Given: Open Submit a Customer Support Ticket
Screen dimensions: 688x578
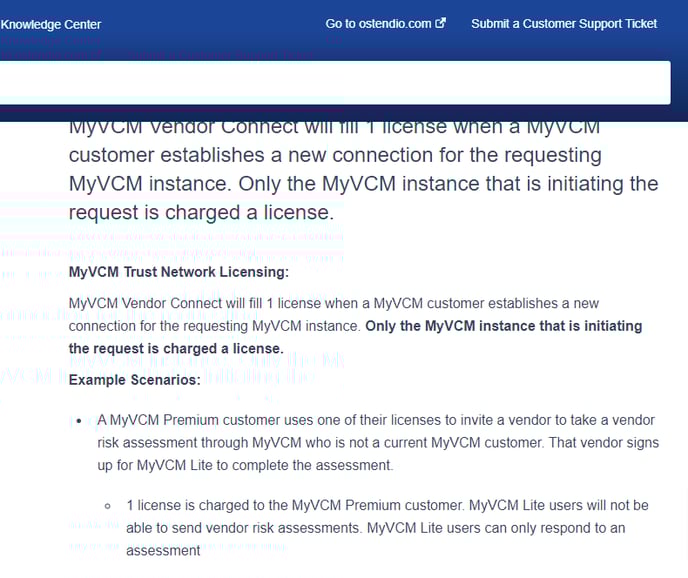Looking at the screenshot, I should [x=564, y=24].
